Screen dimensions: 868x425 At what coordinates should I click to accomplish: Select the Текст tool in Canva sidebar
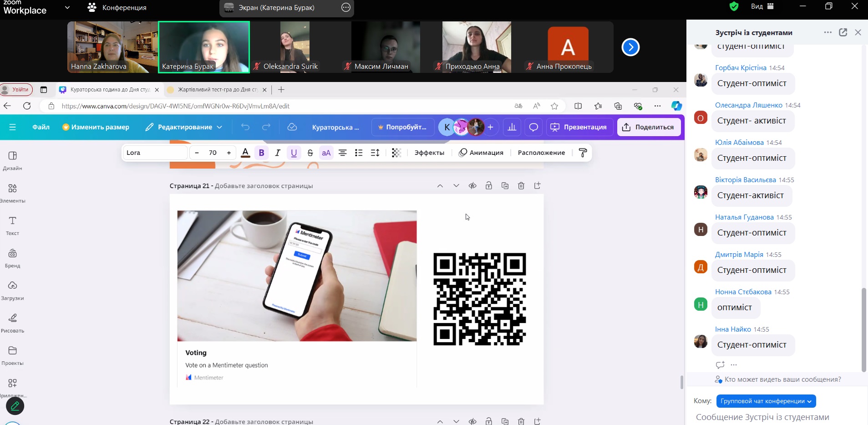point(12,225)
